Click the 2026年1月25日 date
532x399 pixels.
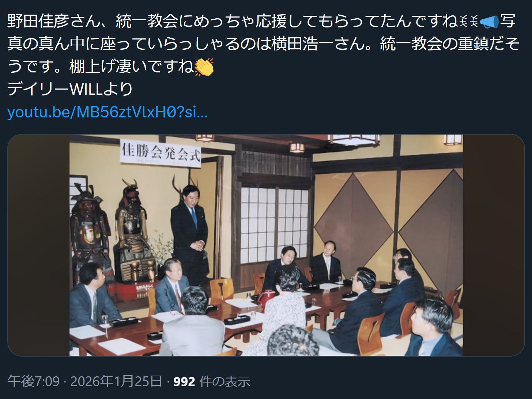(x=116, y=381)
